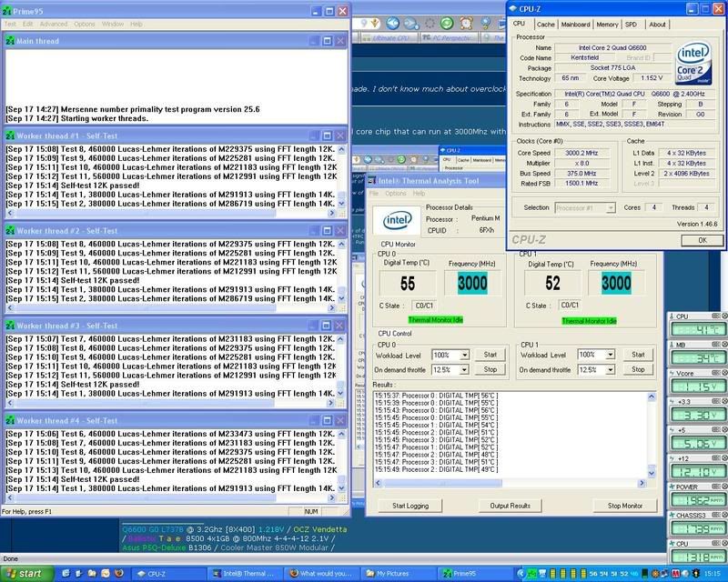Image resolution: width=728 pixels, height=582 pixels.
Task: Open the Options menu in Prime95
Action: [84, 25]
